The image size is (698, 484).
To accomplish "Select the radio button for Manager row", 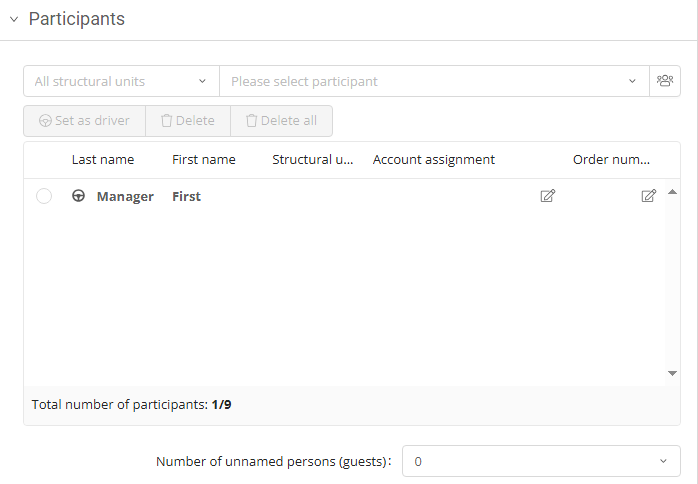I will tap(44, 196).
